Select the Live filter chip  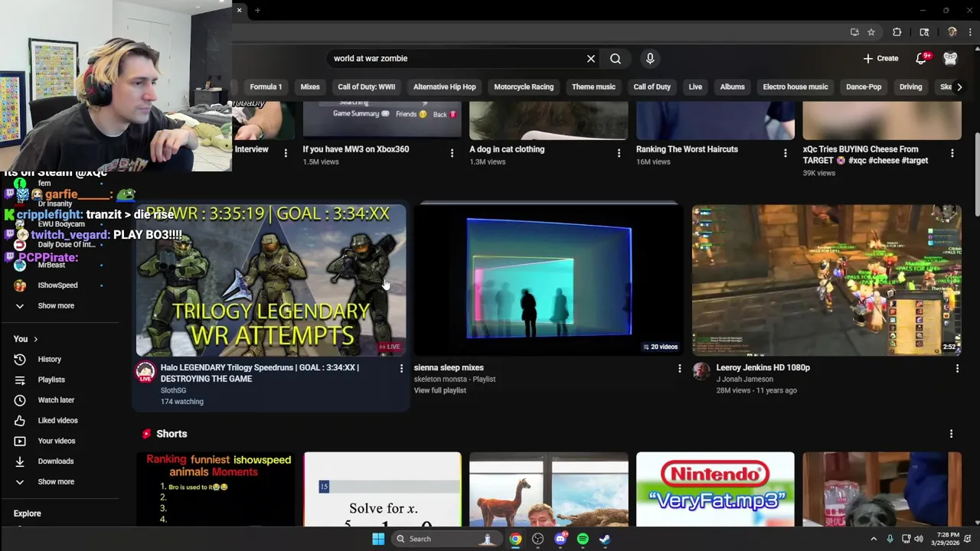(695, 87)
